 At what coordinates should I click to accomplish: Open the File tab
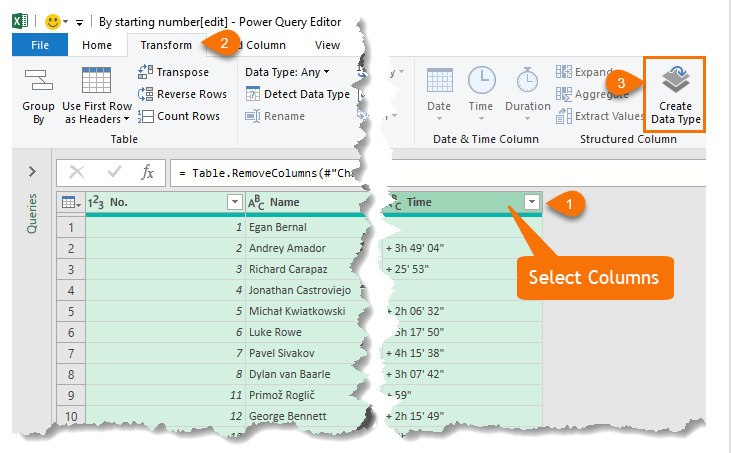[40, 45]
